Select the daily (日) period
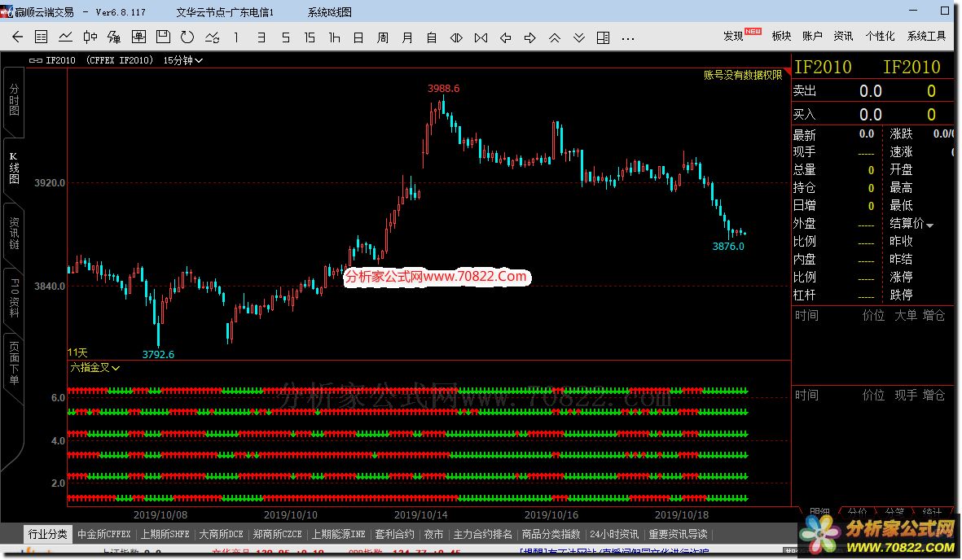The height and width of the screenshot is (560, 962). [x=358, y=37]
